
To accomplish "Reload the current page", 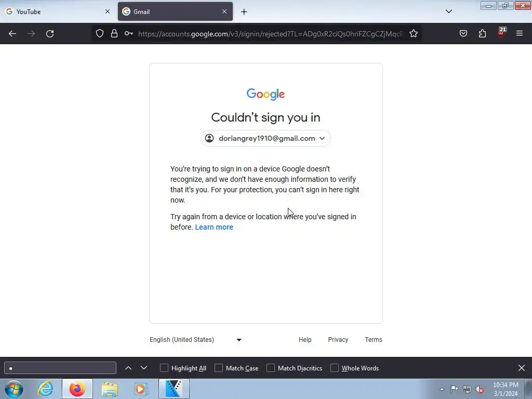I will click(x=50, y=34).
